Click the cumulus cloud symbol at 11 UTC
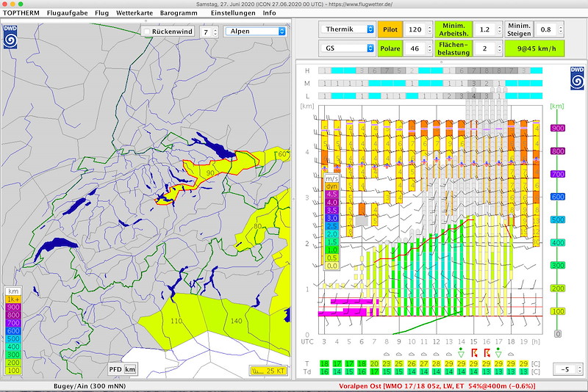The height and width of the screenshot is (392, 588). click(424, 354)
